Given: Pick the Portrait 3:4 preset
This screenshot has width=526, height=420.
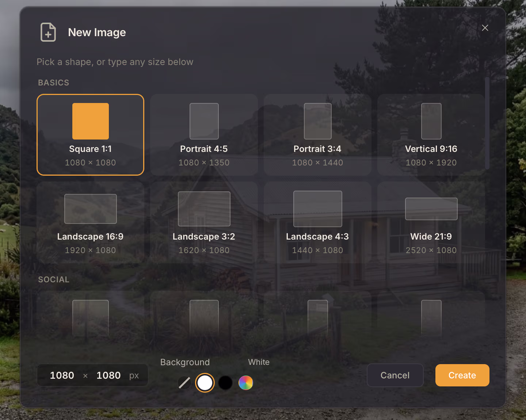Looking at the screenshot, I should (317, 135).
